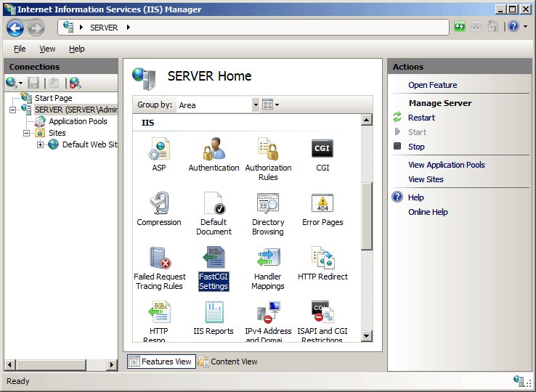Stop the server from Actions pane
The width and height of the screenshot is (536, 392).
(416, 147)
